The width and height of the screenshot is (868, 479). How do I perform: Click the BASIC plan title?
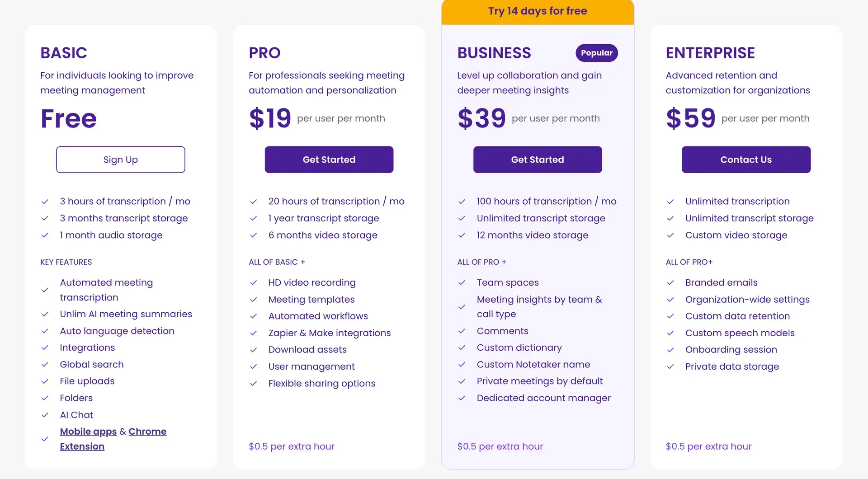coord(63,53)
